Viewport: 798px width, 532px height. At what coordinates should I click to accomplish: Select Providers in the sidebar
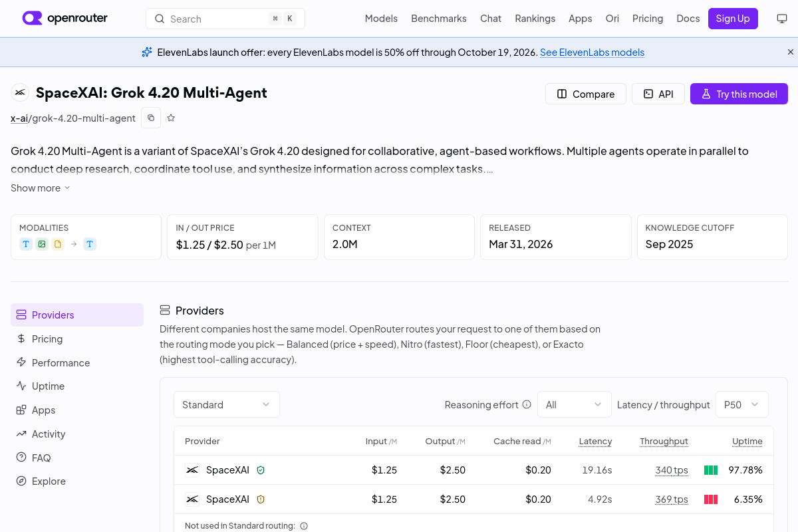pyautogui.click(x=77, y=315)
